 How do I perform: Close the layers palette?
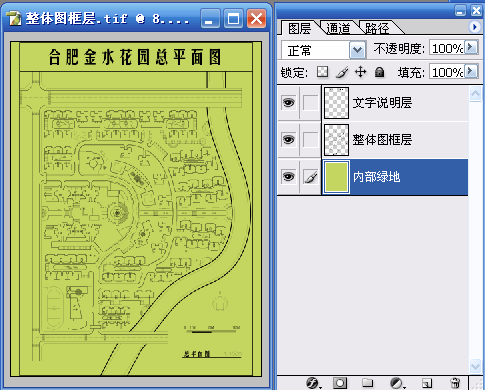click(x=476, y=11)
